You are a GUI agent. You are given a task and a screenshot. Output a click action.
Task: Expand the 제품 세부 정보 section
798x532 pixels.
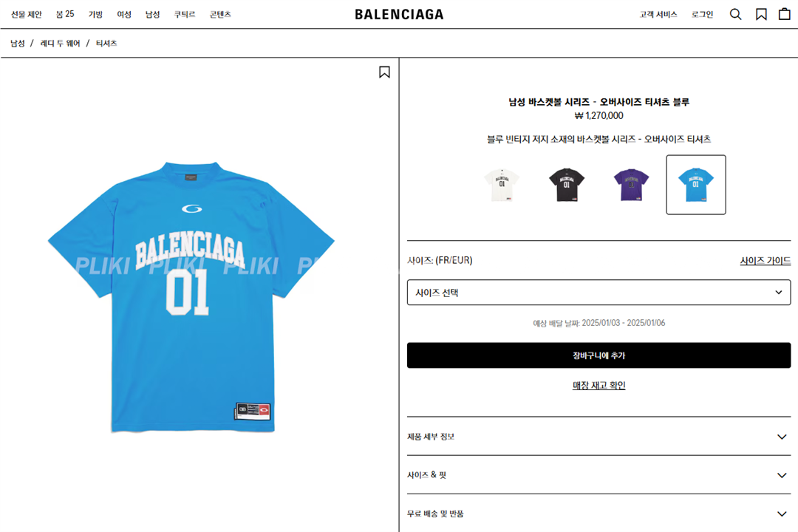(x=598, y=436)
